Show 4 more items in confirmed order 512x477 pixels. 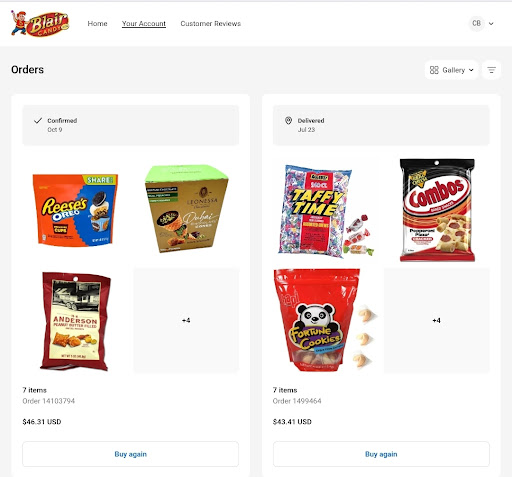tap(186, 320)
